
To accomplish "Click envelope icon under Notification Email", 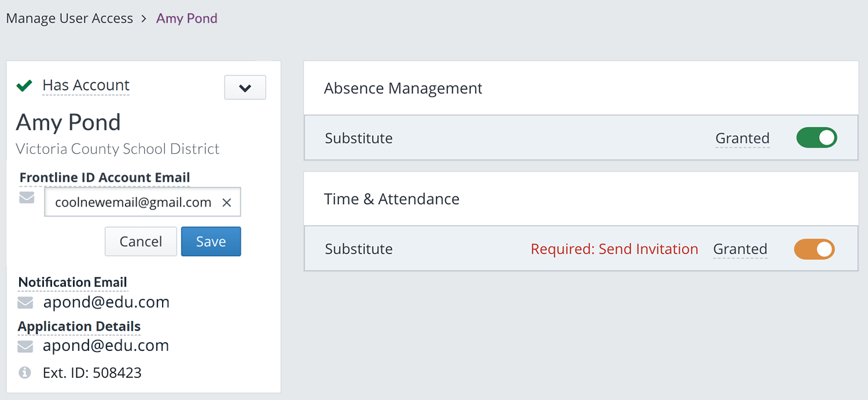I will tap(25, 302).
